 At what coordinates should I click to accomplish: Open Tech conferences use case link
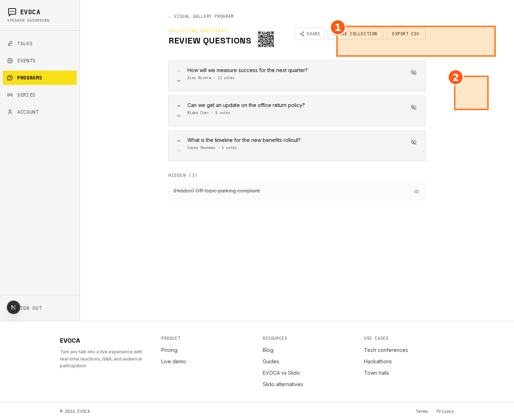tap(386, 350)
